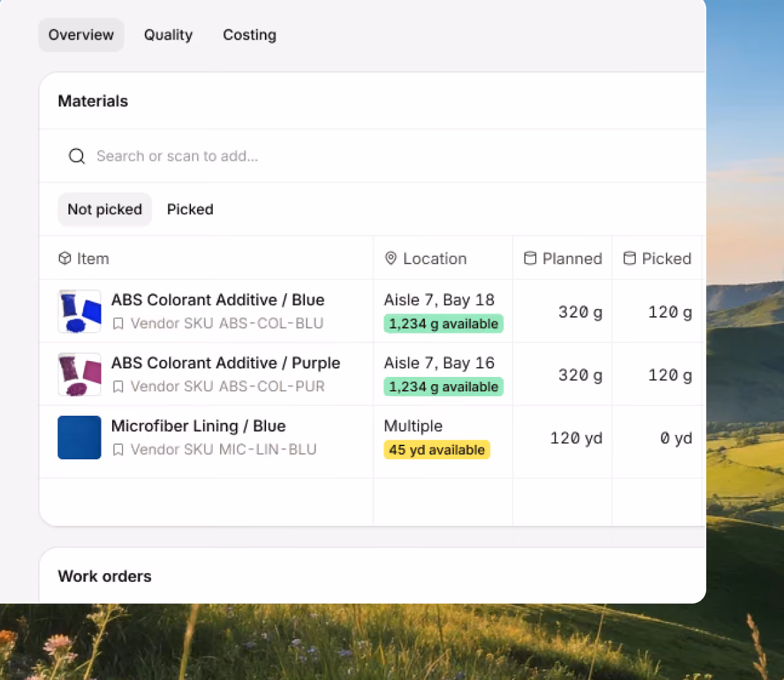Switch to the Quality tab

tap(168, 35)
